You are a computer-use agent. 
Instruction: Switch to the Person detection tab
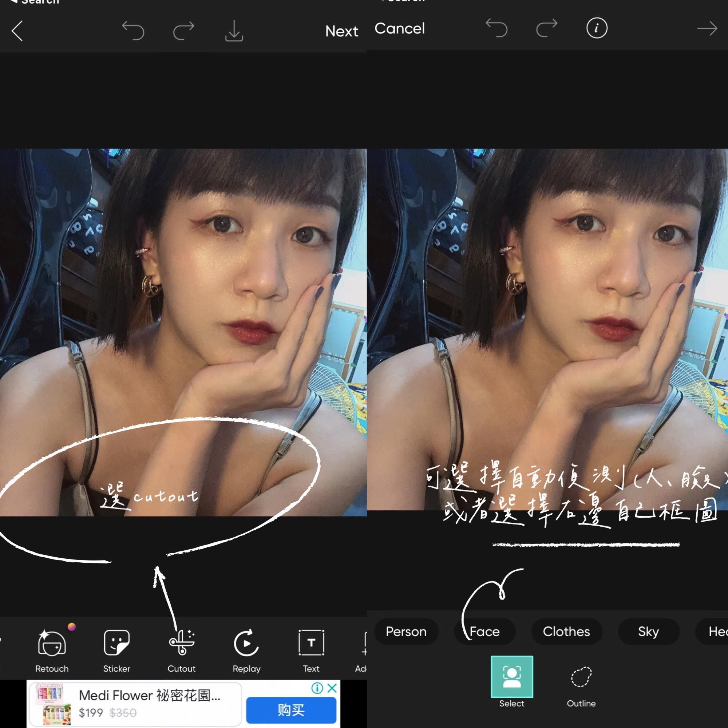[406, 631]
